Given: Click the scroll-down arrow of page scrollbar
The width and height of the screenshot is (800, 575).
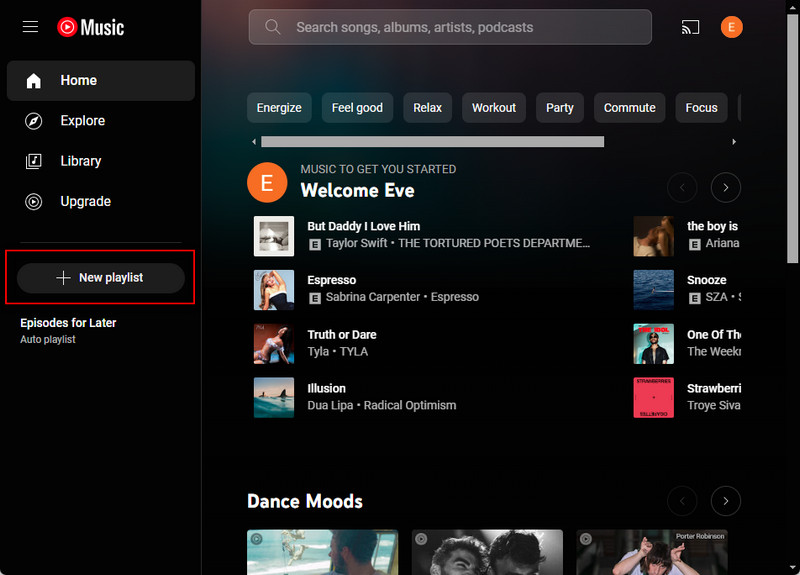Looking at the screenshot, I should point(793,568).
